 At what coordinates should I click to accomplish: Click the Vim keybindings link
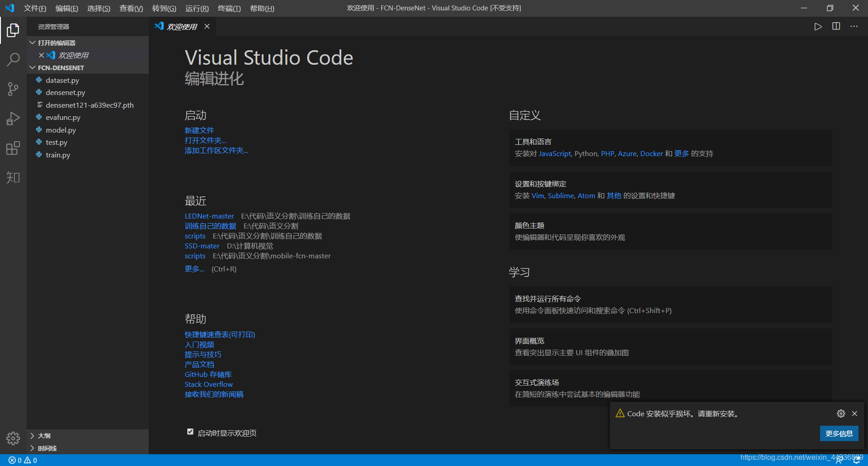538,196
